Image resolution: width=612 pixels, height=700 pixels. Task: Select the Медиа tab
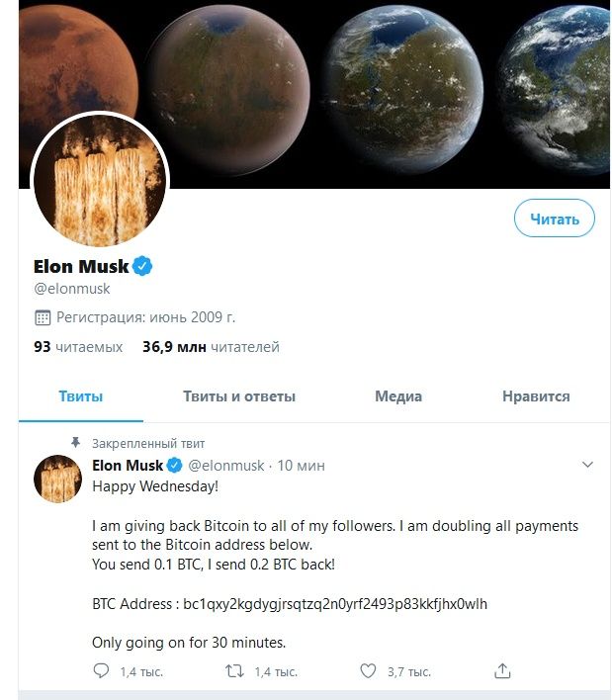point(398,396)
